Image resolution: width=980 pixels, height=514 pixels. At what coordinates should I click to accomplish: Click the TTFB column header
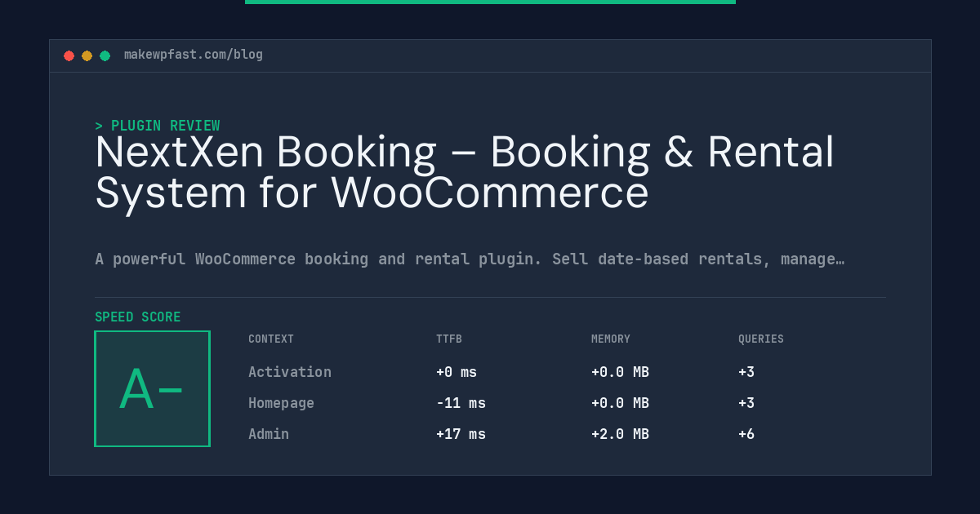coord(449,339)
